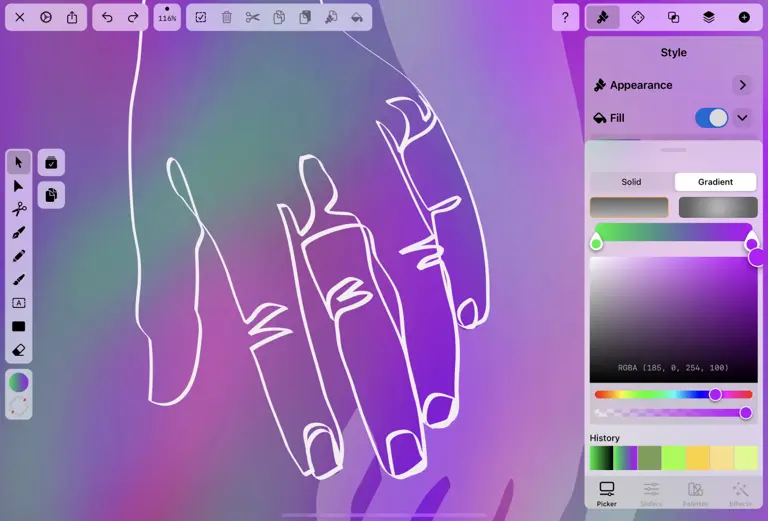
Task: Select the Pen tool
Action: coord(19,233)
